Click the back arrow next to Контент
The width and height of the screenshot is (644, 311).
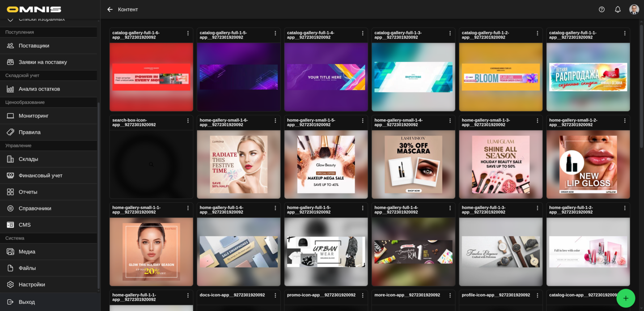[x=110, y=9]
